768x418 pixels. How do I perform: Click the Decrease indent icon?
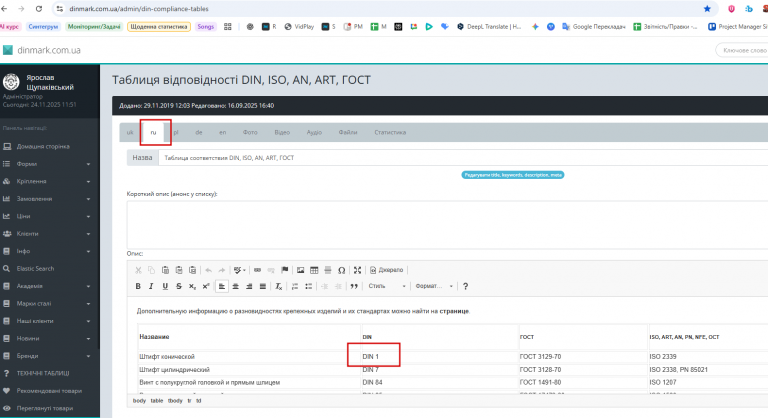tap(324, 286)
